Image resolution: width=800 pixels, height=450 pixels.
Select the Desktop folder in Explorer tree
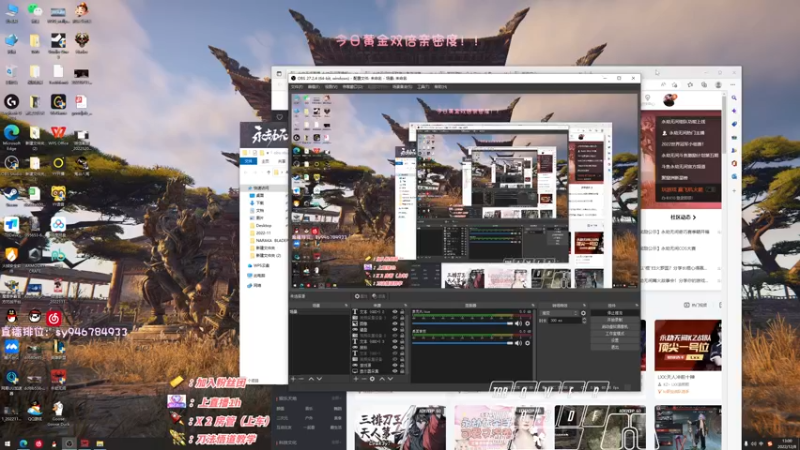259,225
